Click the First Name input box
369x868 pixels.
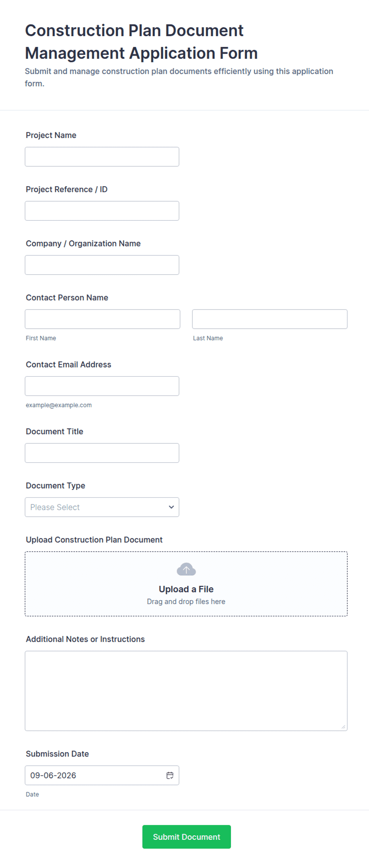(x=102, y=319)
